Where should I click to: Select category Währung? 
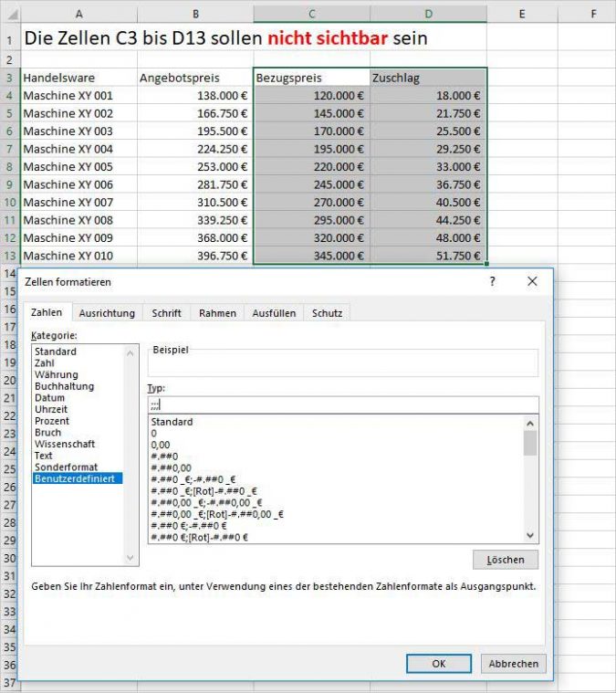pos(56,374)
